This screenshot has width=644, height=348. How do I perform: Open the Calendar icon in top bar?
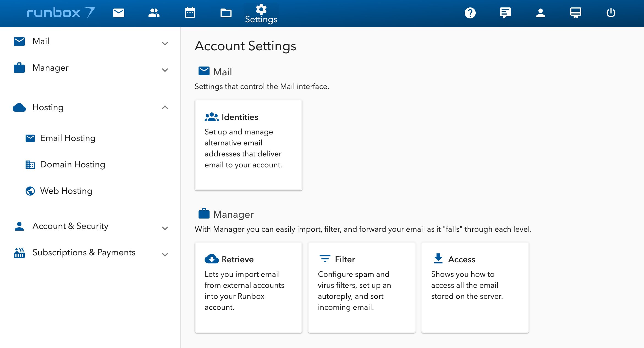click(190, 13)
